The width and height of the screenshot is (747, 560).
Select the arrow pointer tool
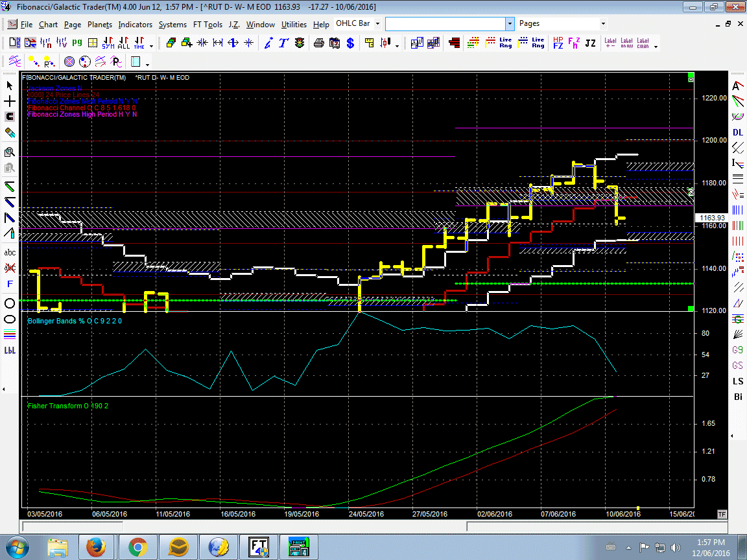10,86
